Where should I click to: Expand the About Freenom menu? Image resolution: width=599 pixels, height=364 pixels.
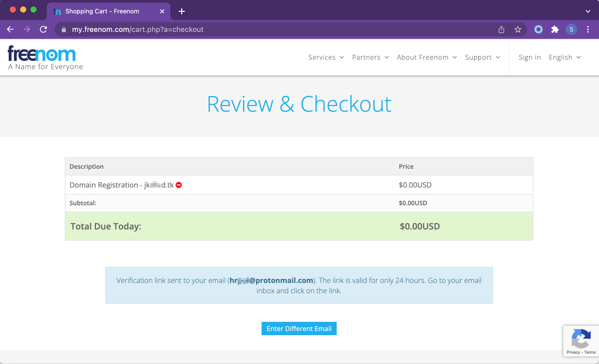pyautogui.click(x=427, y=57)
